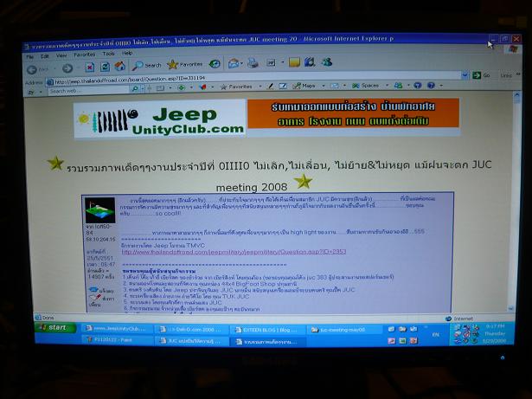Click inside the Search web input field
Viewport: 532px width, 399px height.
point(87,89)
